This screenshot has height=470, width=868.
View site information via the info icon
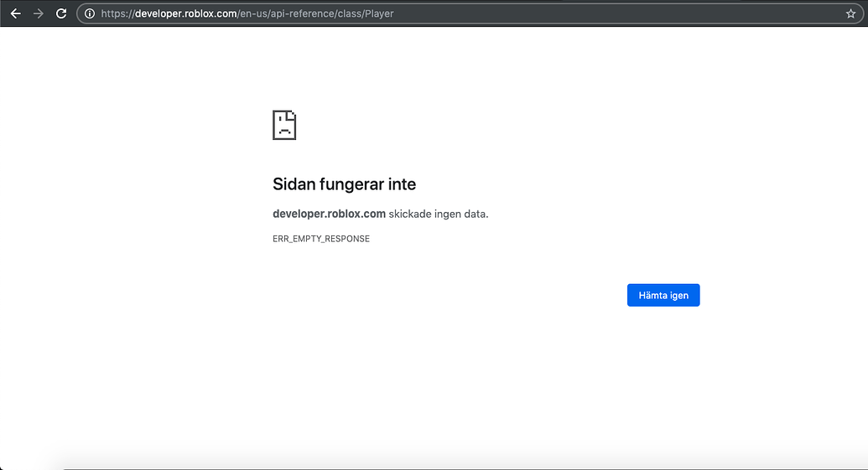(x=90, y=13)
